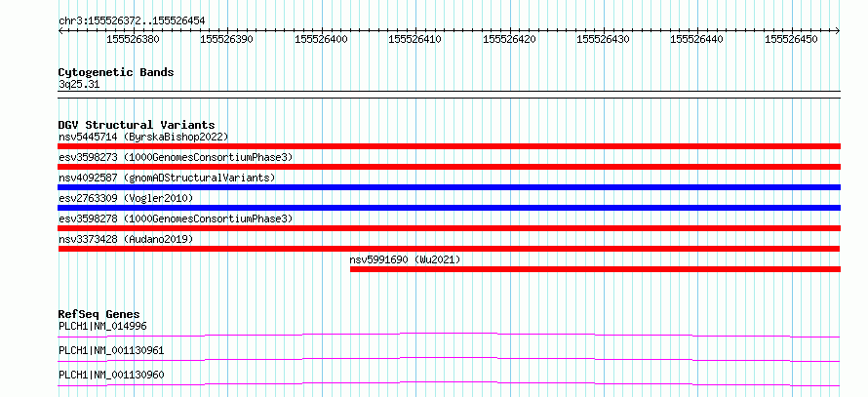
Task: Open gene label PLCH1|NM_001130961
Action: pos(111,350)
